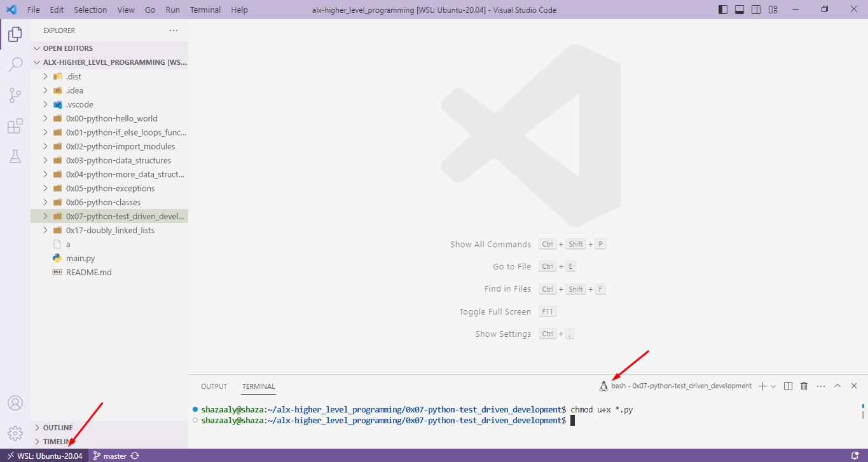This screenshot has height=462, width=868.
Task: Expand 0x01-python-if_else_loops_func folder
Action: (109, 132)
